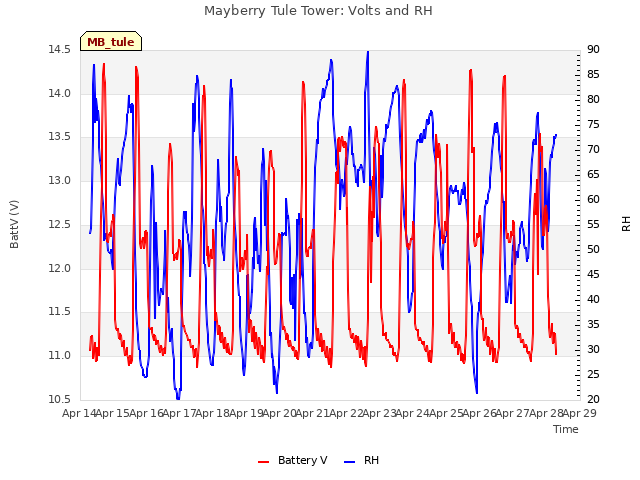Viewport: 640px width, 480px height.
Task: Click the Apr 14 date tick label
Action: (x=80, y=413)
